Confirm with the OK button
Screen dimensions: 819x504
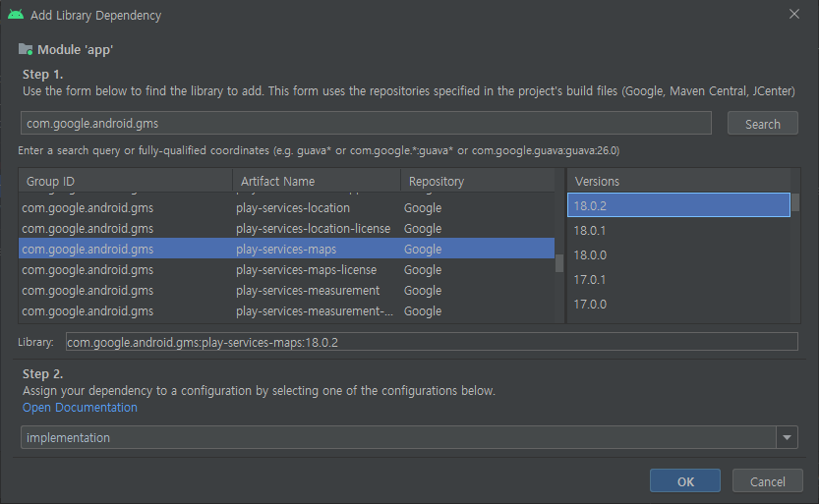(684, 481)
